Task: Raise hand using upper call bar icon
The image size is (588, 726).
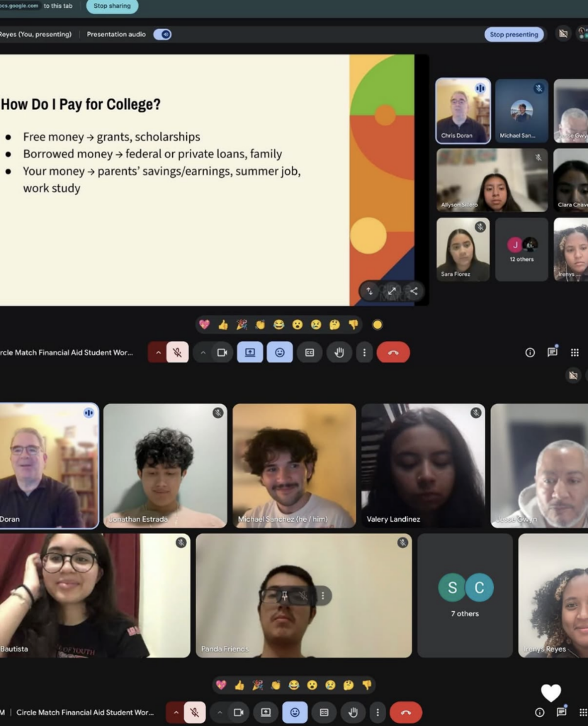Action: 339,352
